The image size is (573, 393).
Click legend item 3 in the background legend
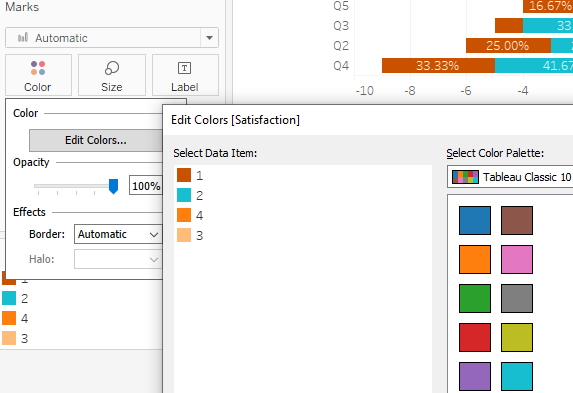click(15, 338)
